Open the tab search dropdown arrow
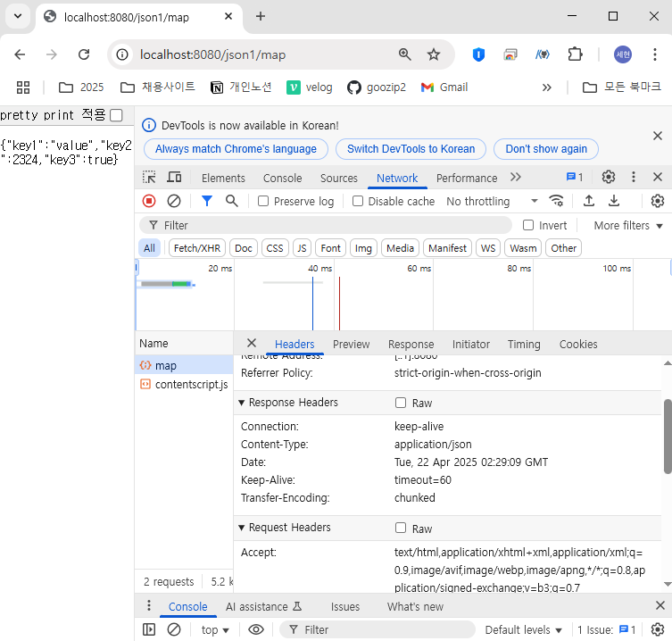This screenshot has width=672, height=641. pyautogui.click(x=18, y=16)
